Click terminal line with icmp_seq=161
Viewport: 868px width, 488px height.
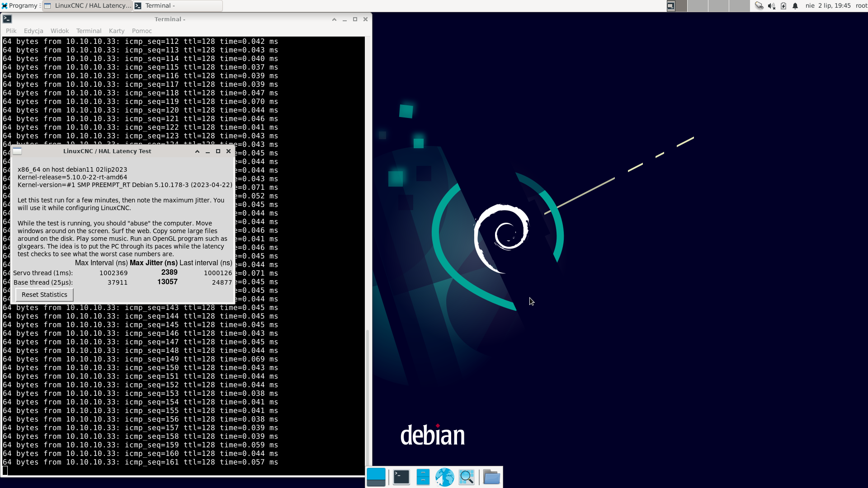tap(140, 462)
